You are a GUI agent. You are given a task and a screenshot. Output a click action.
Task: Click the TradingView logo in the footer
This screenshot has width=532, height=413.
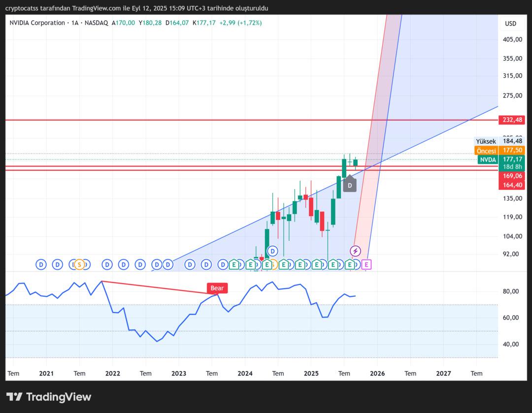(49, 397)
